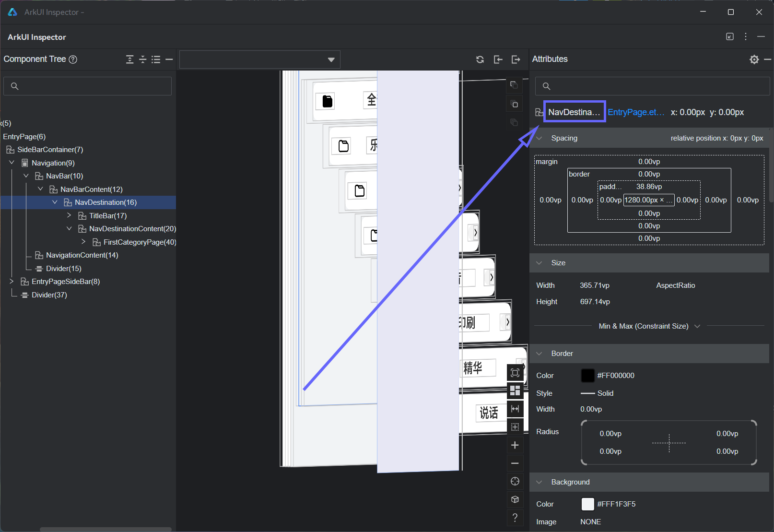Collapse the NavBarContent(12) node arrow

tap(40, 189)
